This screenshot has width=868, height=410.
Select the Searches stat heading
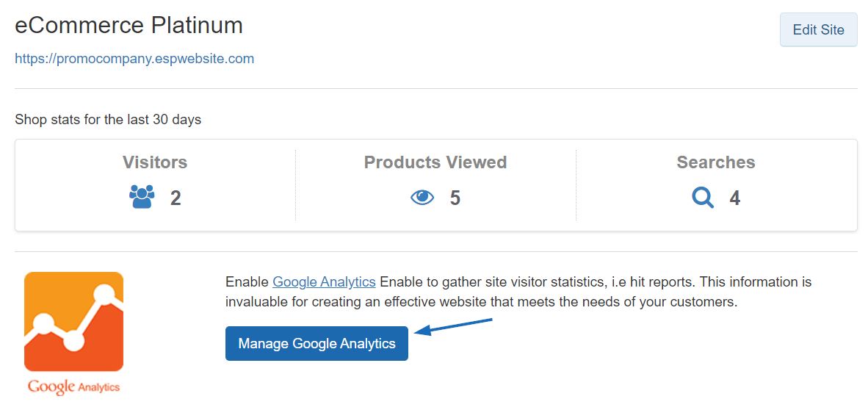[x=716, y=162]
